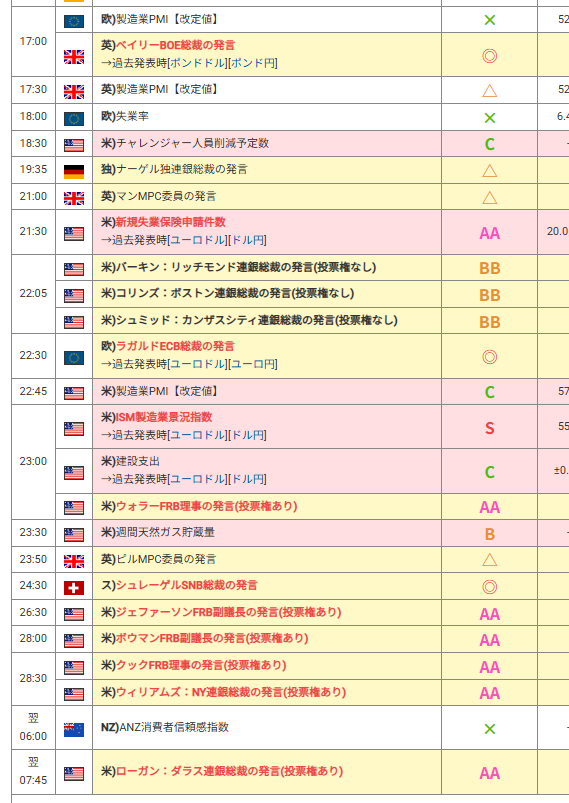Open ユーロドル link under 建設支出
569x803 pixels.
point(198,479)
